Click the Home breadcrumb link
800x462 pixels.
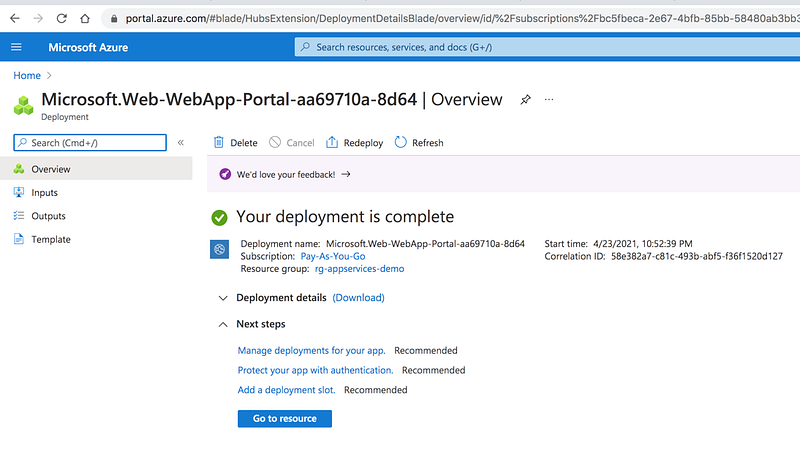(x=27, y=75)
